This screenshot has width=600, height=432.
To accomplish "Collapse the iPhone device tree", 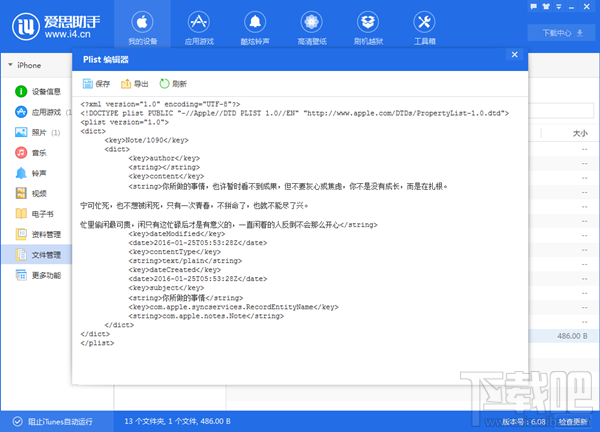I will click(x=10, y=65).
